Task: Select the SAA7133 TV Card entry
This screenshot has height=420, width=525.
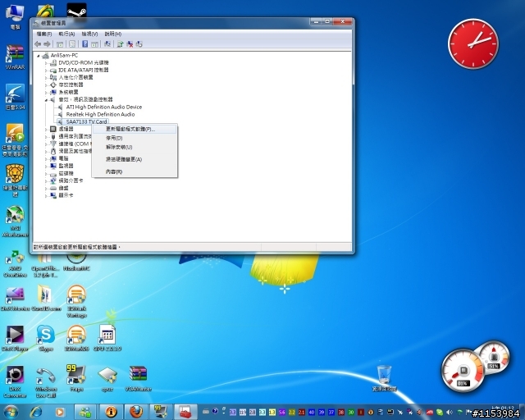Action: tap(86, 122)
